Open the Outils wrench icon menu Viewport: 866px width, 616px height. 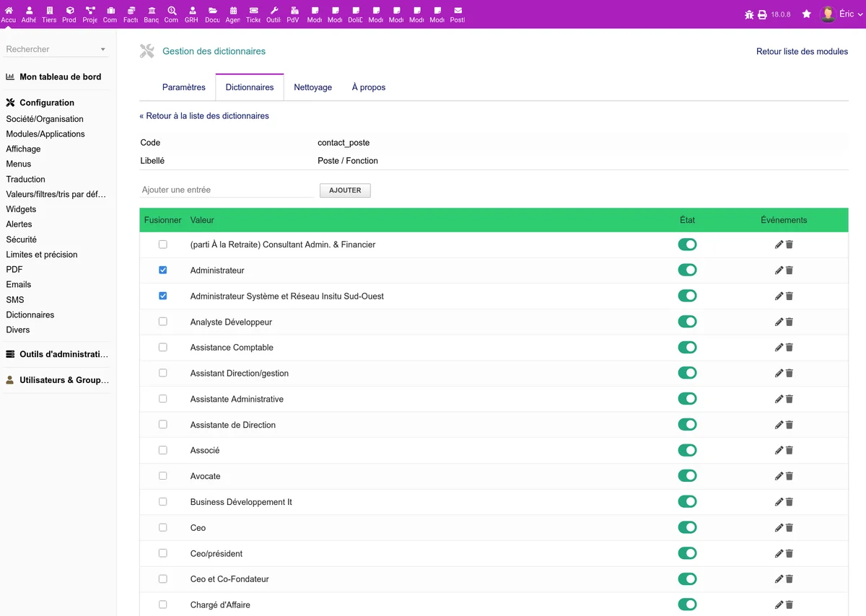274,11
